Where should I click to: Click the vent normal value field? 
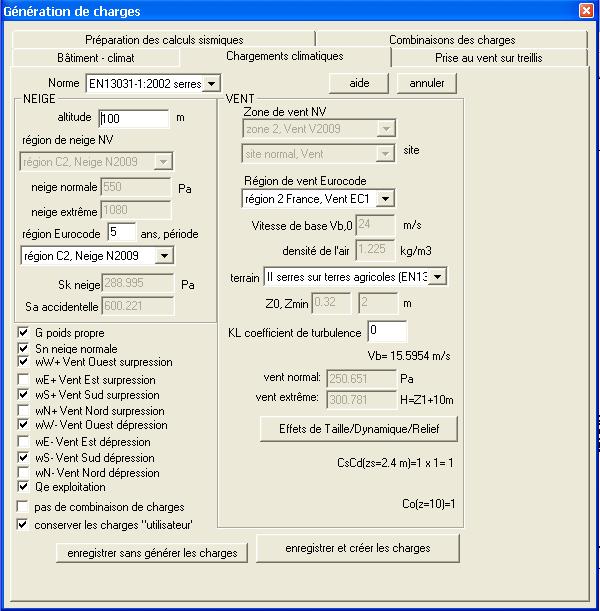click(361, 379)
